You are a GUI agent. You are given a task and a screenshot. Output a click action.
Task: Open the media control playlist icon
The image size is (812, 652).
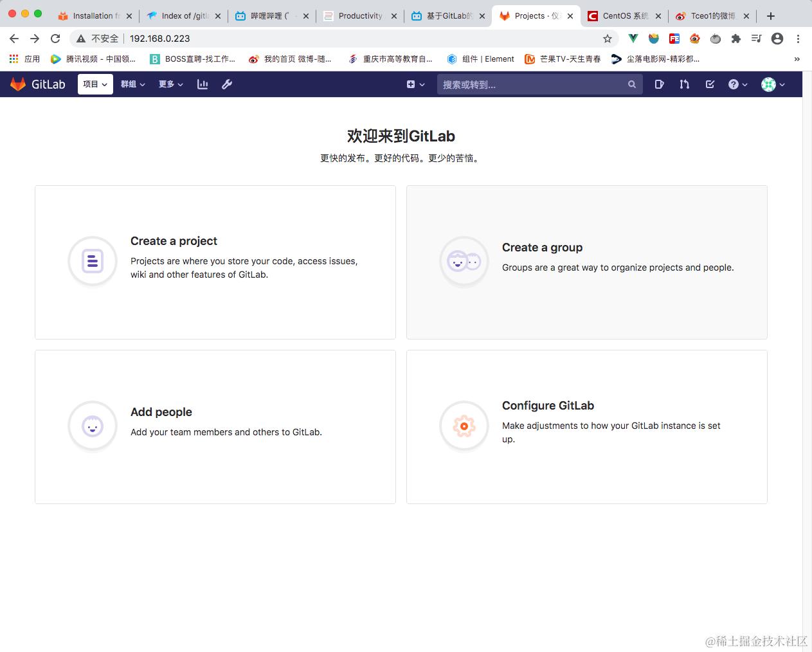pyautogui.click(x=757, y=39)
